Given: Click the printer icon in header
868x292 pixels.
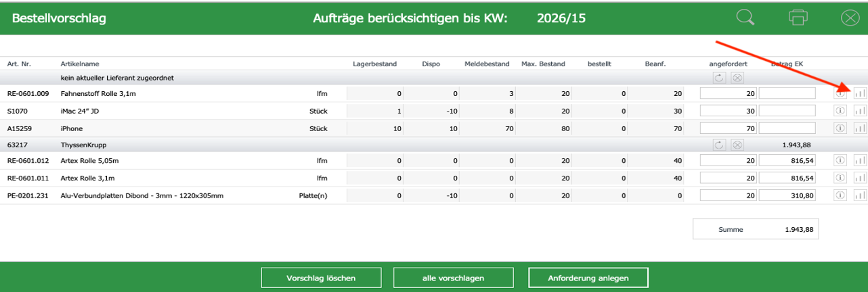Looking at the screenshot, I should [x=798, y=18].
